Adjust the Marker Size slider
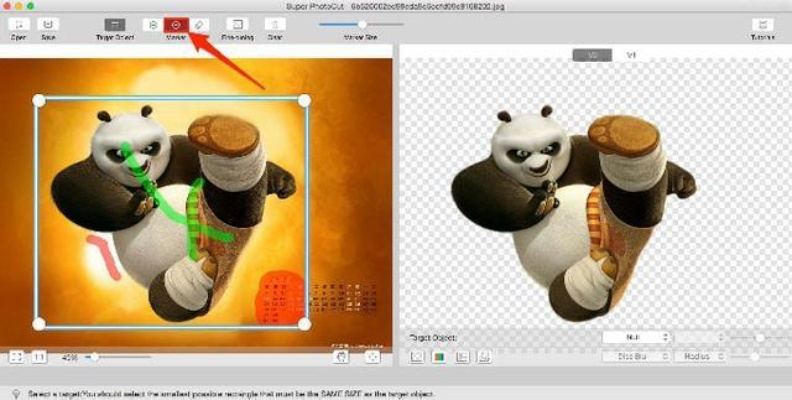The image size is (792, 400). tap(362, 24)
